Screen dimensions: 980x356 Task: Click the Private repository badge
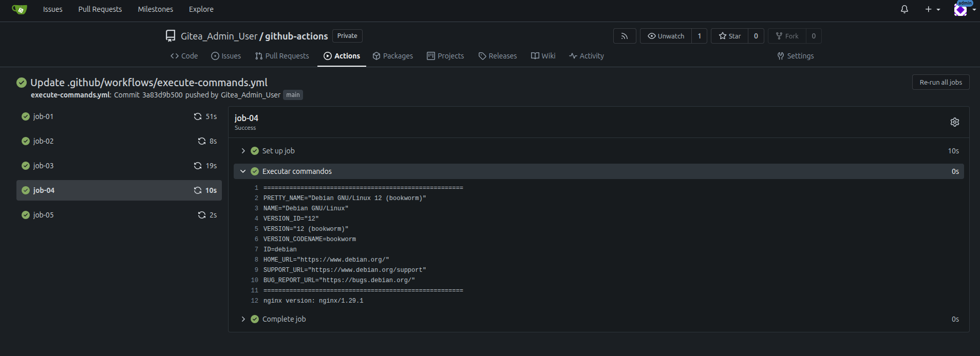[x=347, y=36]
